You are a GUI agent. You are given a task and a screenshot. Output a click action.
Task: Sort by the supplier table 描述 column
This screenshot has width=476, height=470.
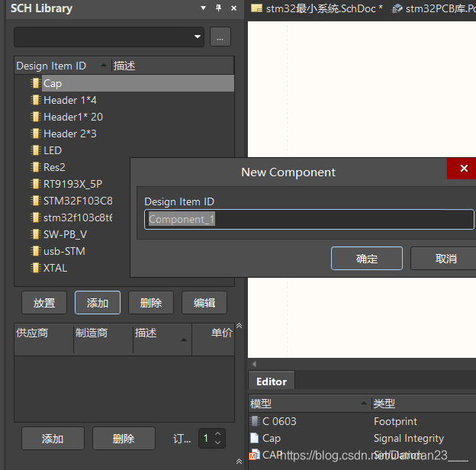[x=162, y=339]
